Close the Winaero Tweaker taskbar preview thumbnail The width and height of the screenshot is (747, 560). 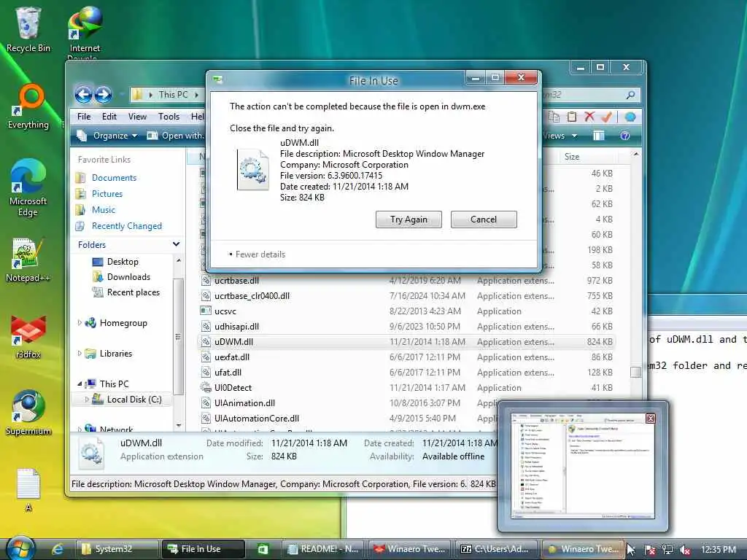pos(650,418)
